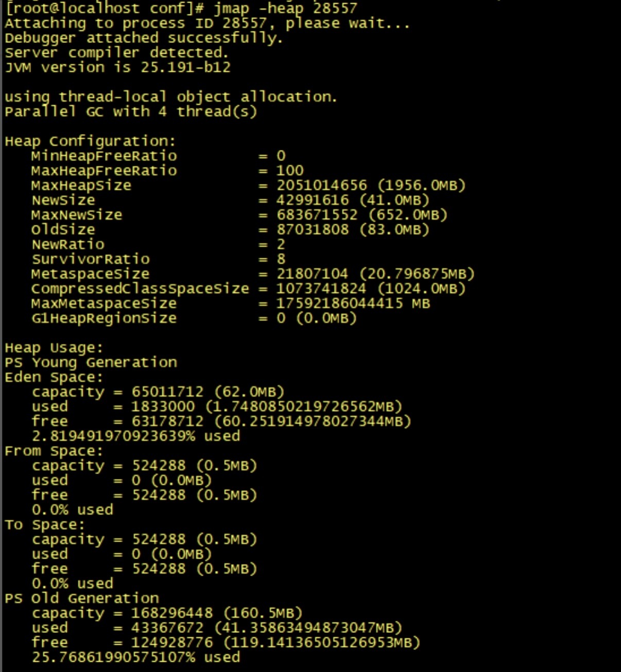Click the MetaspaceSize value 21807104
Image resolution: width=621 pixels, height=672 pixels.
(x=313, y=274)
